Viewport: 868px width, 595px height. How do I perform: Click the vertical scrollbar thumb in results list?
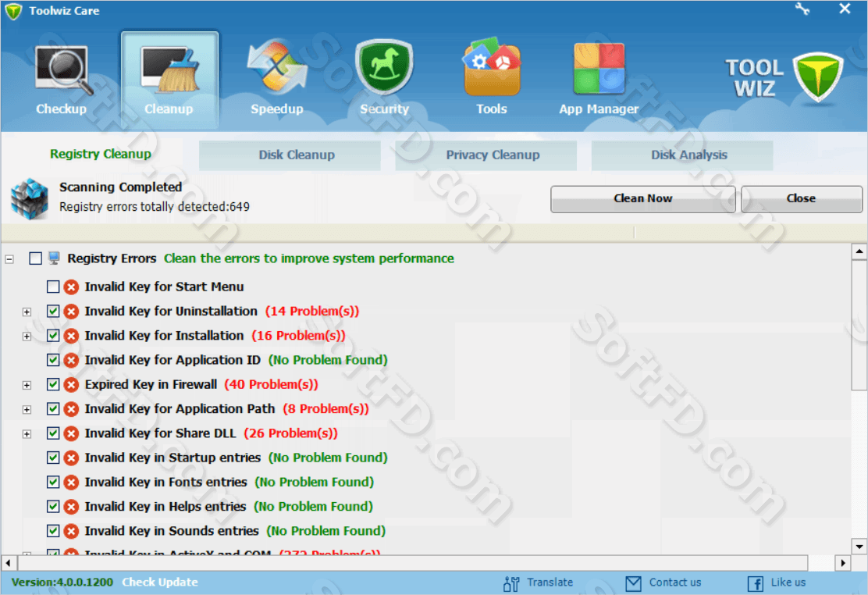click(859, 325)
